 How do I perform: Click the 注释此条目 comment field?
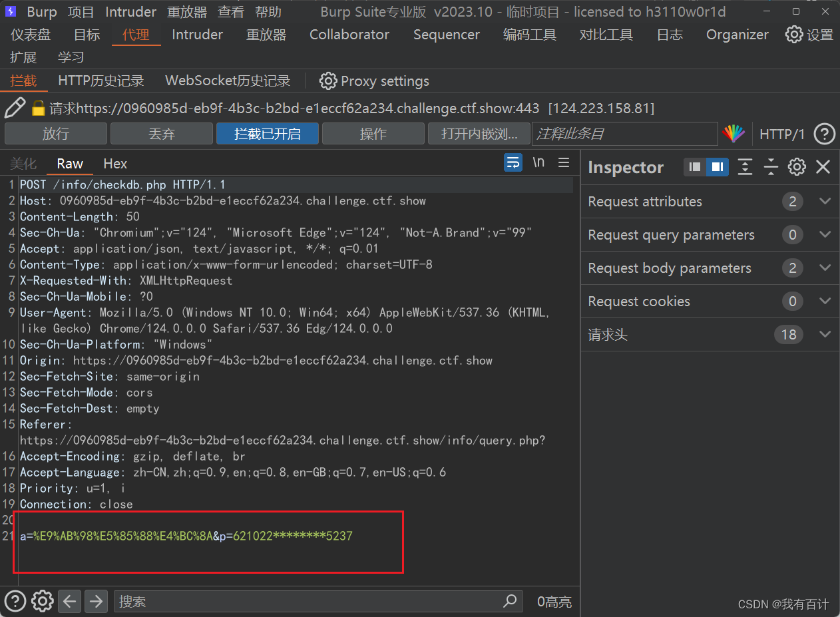[x=625, y=134]
